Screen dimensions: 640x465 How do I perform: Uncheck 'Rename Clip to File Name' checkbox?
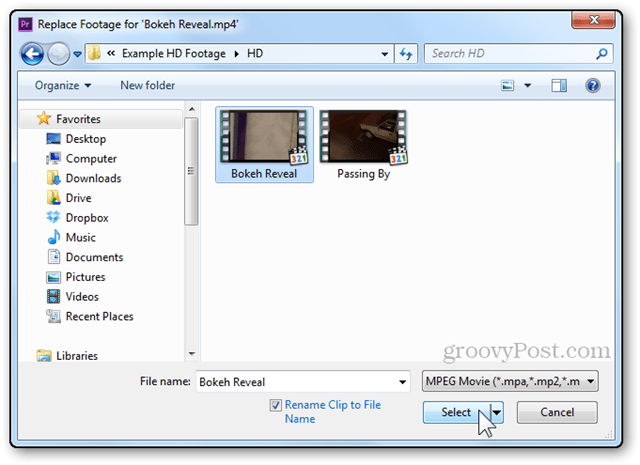276,405
